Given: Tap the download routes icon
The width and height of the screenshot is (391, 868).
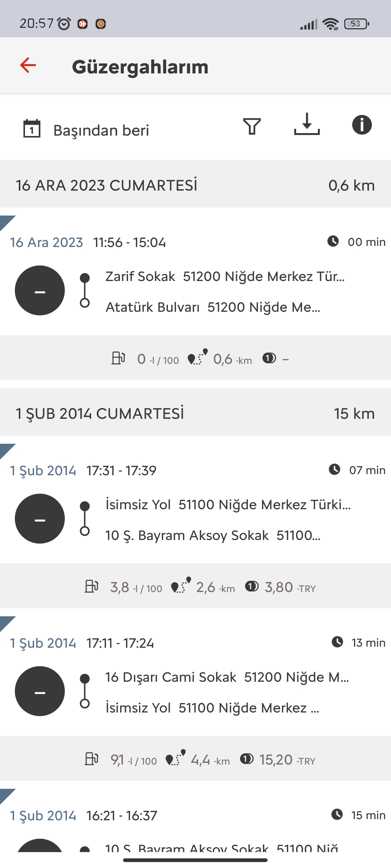Looking at the screenshot, I should (307, 124).
